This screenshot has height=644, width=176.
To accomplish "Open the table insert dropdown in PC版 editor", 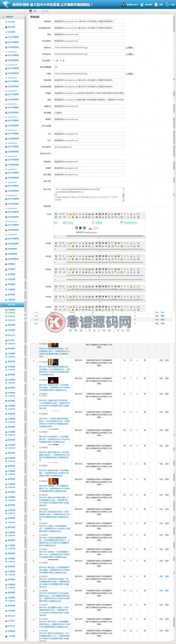I will coord(112,217).
